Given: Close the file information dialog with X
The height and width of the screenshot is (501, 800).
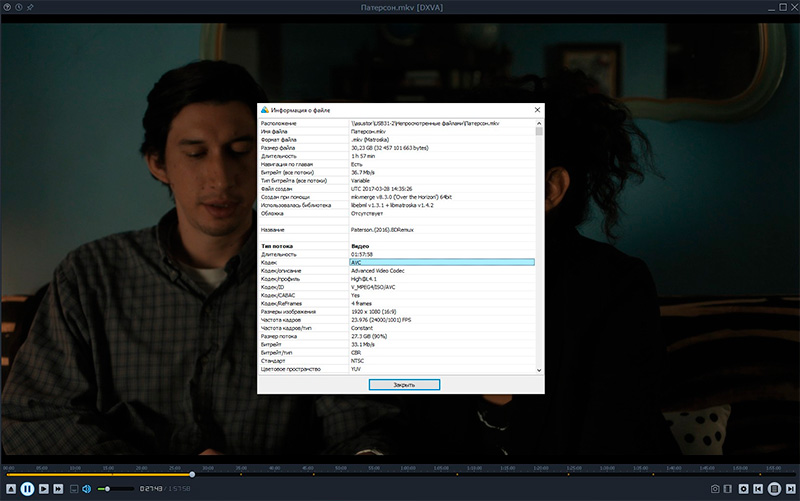Looking at the screenshot, I should pos(537,109).
